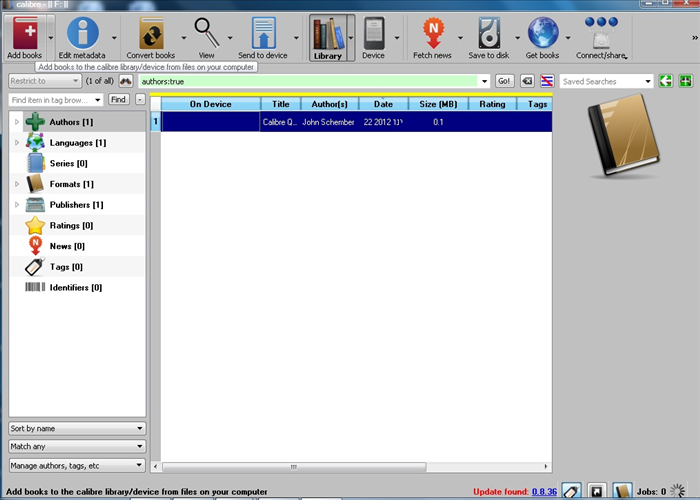
Task: Click the Find button
Action: [x=118, y=99]
